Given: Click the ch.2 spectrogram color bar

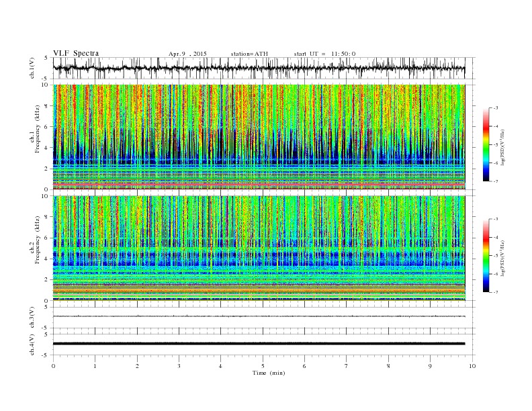Looking at the screenshot, I should [486, 256].
